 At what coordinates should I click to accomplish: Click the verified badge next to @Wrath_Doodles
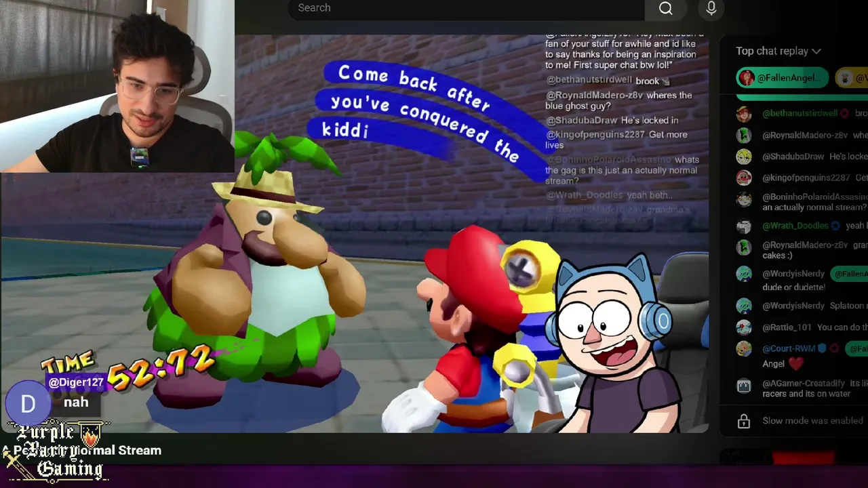click(x=836, y=226)
